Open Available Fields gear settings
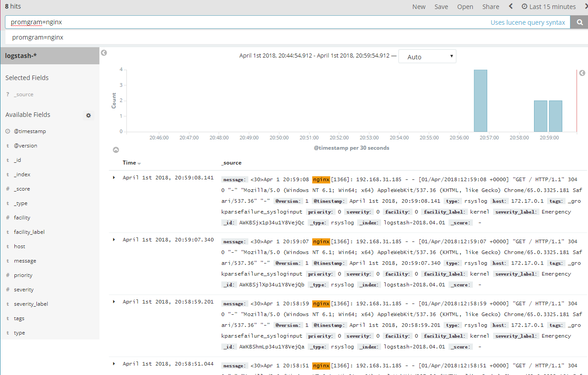The image size is (588, 375). [89, 116]
